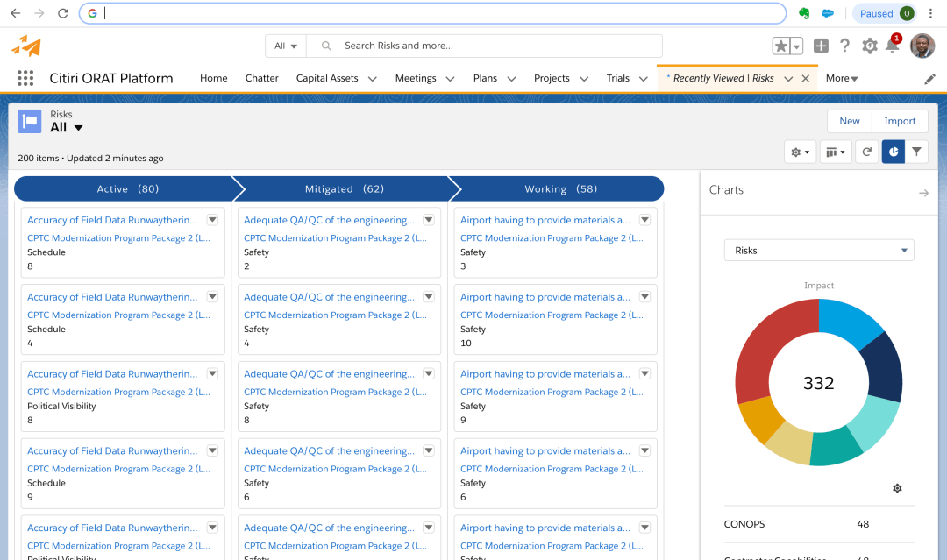Image resolution: width=947 pixels, height=560 pixels.
Task: Click the Import button
Action: (900, 121)
